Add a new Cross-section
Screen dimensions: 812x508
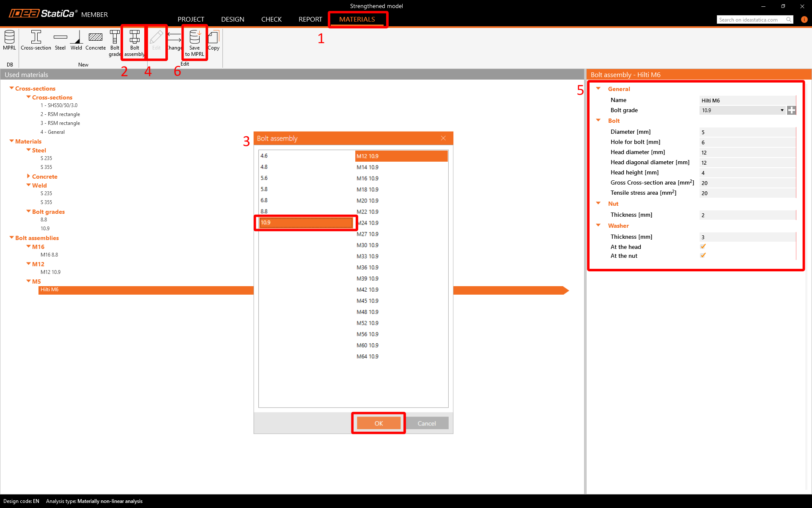(x=36, y=40)
